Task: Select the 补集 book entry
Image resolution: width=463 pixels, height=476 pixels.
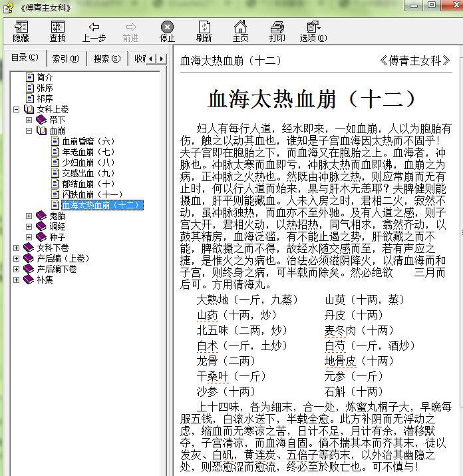Action: [45, 280]
